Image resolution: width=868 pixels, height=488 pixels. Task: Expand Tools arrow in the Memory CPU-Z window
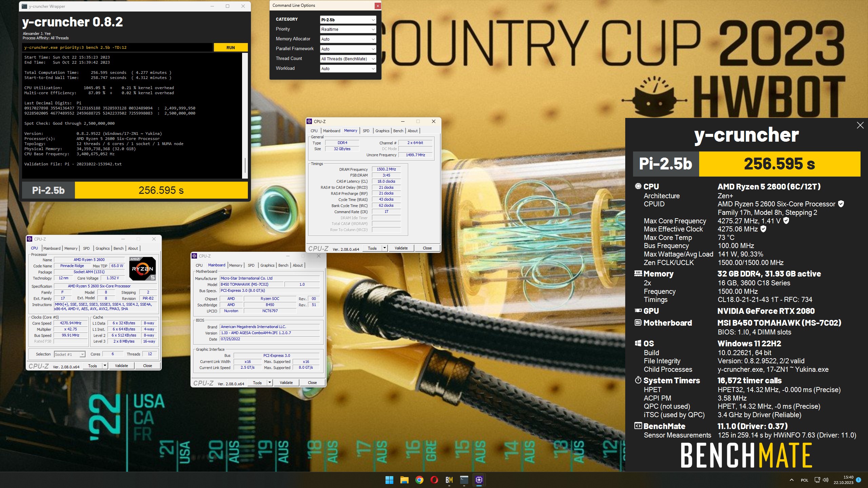(x=384, y=248)
